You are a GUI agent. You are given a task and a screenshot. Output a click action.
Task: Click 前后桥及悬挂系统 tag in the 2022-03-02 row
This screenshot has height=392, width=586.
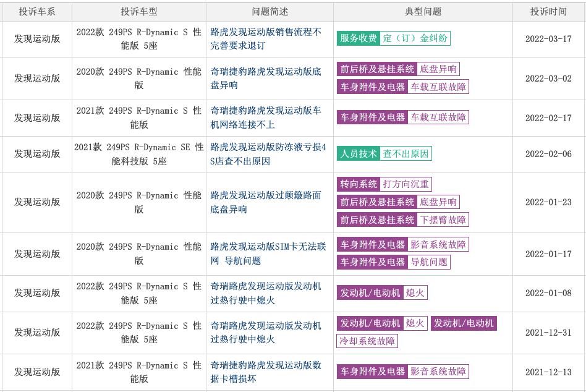coord(376,69)
